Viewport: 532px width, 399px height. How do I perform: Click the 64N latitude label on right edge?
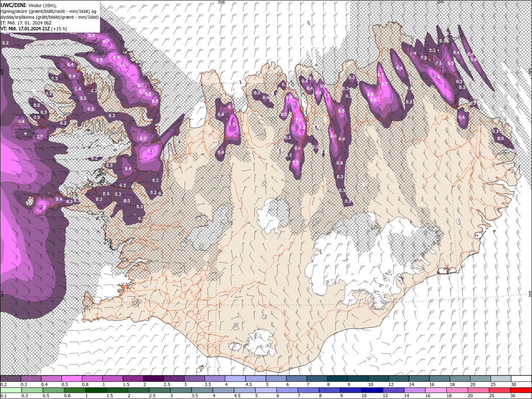(530, 294)
